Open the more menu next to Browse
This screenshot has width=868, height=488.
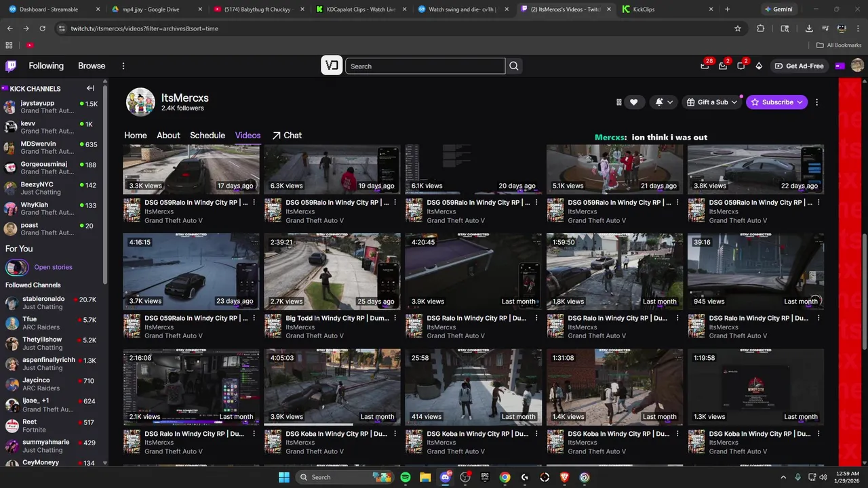(x=123, y=66)
